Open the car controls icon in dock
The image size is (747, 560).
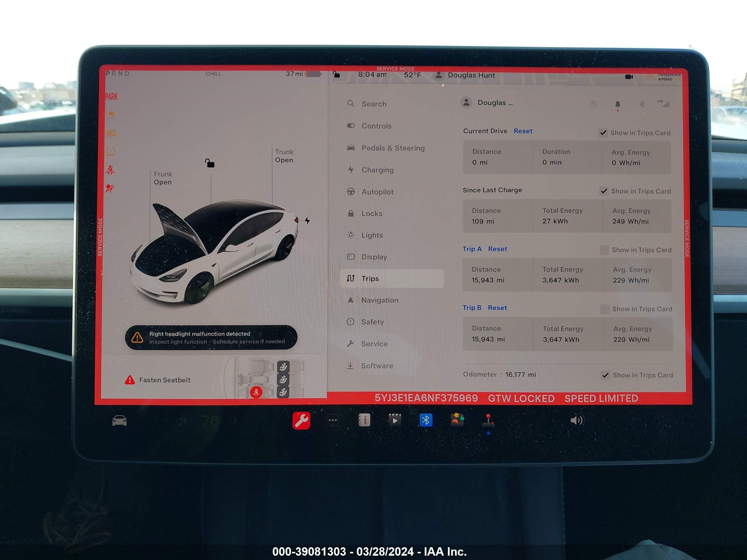pos(119,421)
